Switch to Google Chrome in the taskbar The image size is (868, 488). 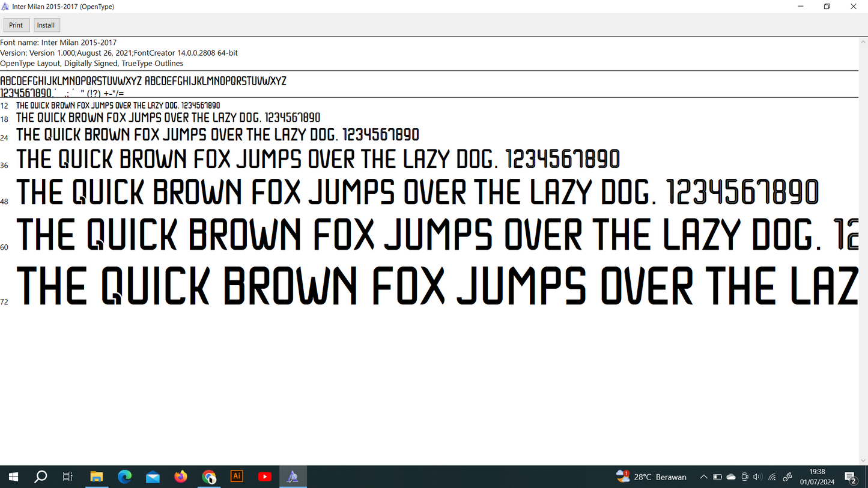[209, 477]
